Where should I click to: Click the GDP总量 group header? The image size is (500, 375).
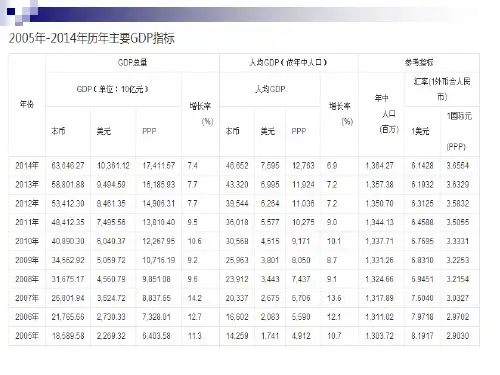[x=132, y=62]
